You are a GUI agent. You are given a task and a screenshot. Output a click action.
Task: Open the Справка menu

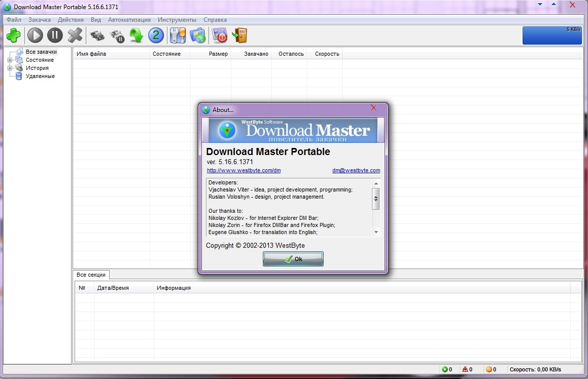coord(215,20)
